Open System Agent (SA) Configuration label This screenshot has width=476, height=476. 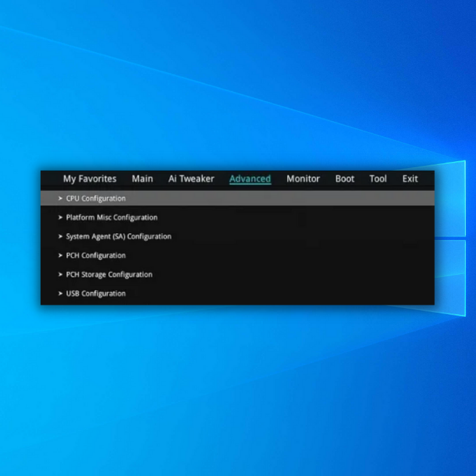(118, 237)
